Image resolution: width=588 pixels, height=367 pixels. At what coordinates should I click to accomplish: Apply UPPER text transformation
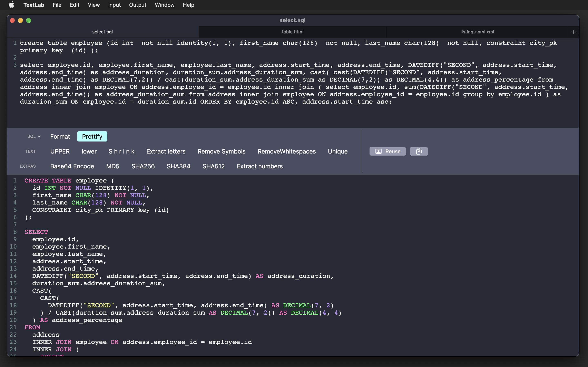tap(60, 151)
